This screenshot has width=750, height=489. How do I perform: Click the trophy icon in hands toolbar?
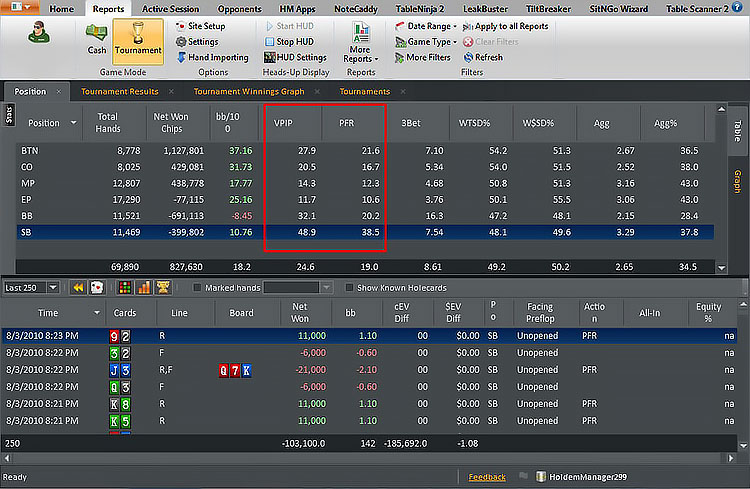(x=160, y=287)
